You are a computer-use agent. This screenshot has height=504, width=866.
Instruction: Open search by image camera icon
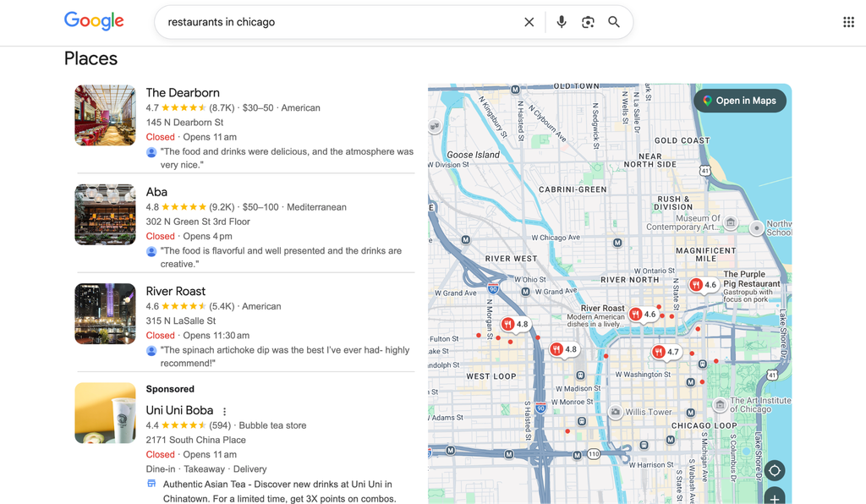588,22
